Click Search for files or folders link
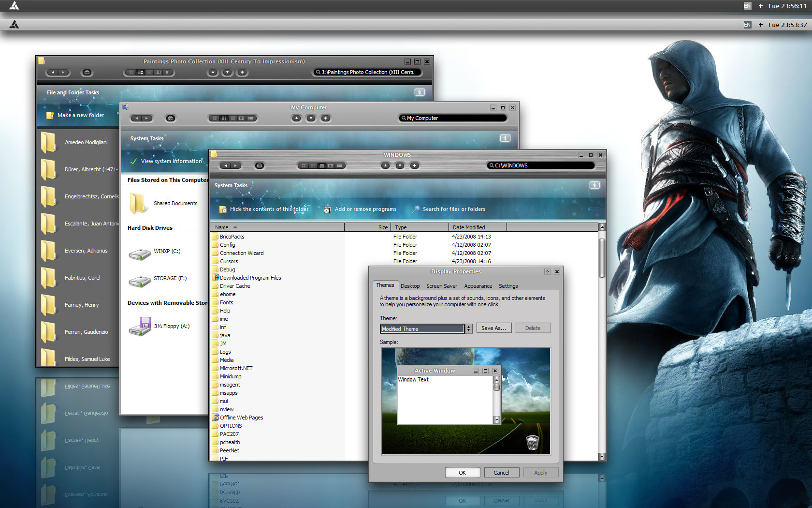This screenshot has width=812, height=508. click(449, 209)
